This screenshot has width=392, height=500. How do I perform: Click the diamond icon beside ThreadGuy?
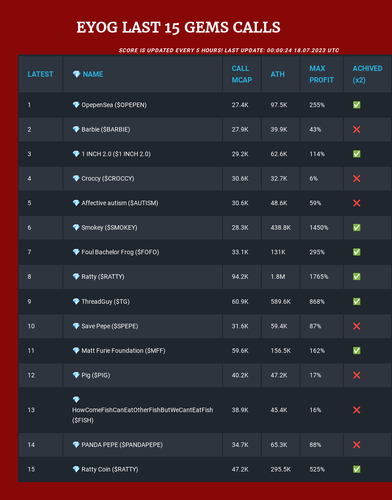coord(76,302)
